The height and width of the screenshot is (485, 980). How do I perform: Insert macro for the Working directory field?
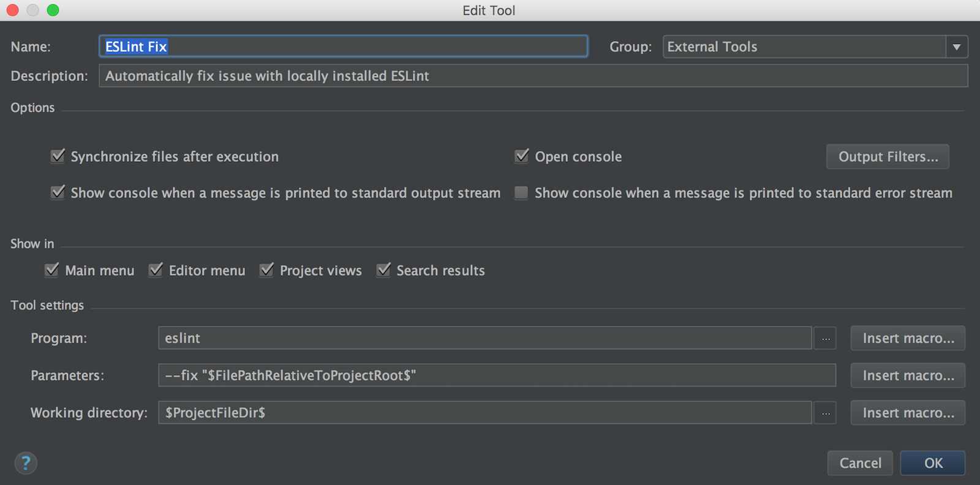pos(908,413)
